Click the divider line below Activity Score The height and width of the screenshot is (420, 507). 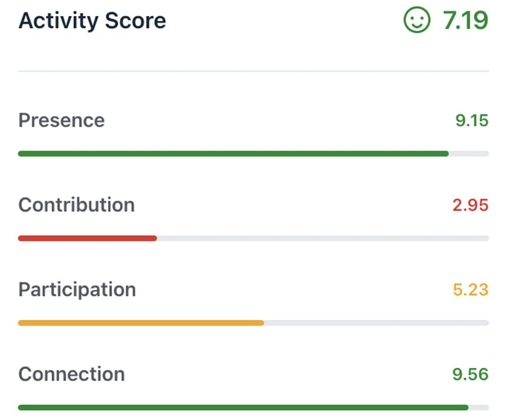coord(253,71)
